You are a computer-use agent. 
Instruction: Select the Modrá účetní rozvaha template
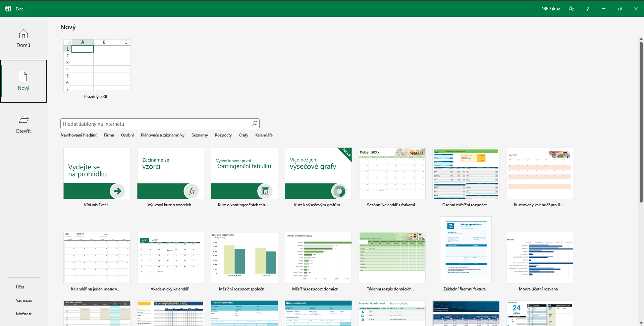click(x=539, y=257)
